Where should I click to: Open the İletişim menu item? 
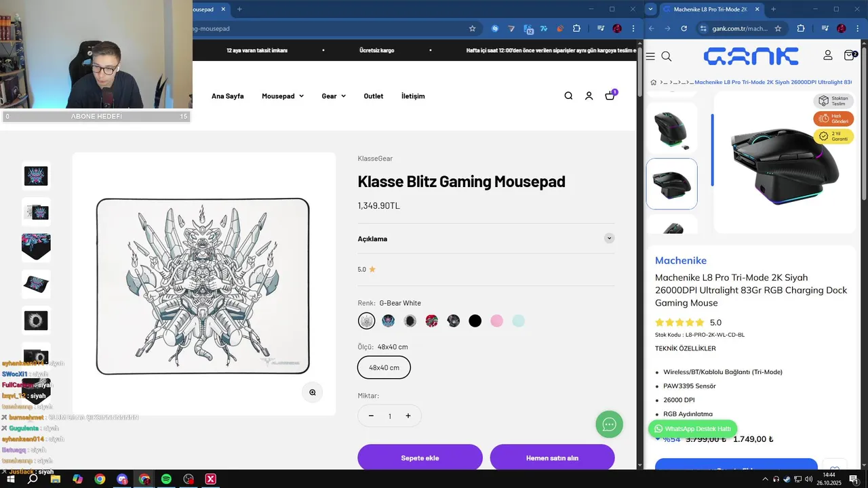coord(413,96)
